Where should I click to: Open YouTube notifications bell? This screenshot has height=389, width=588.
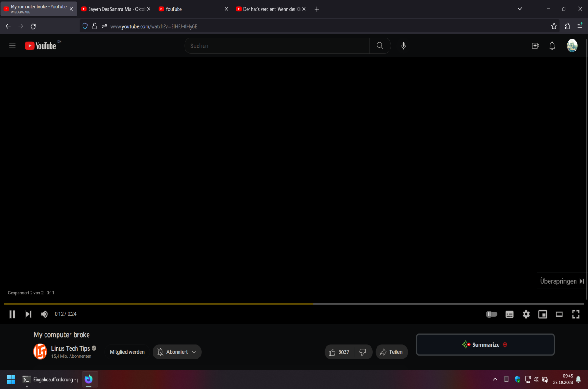point(552,45)
